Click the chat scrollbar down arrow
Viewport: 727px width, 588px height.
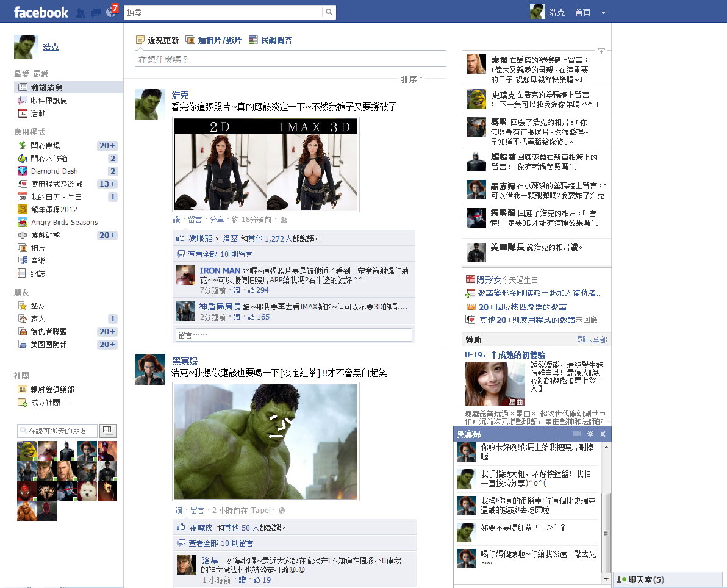[606, 579]
